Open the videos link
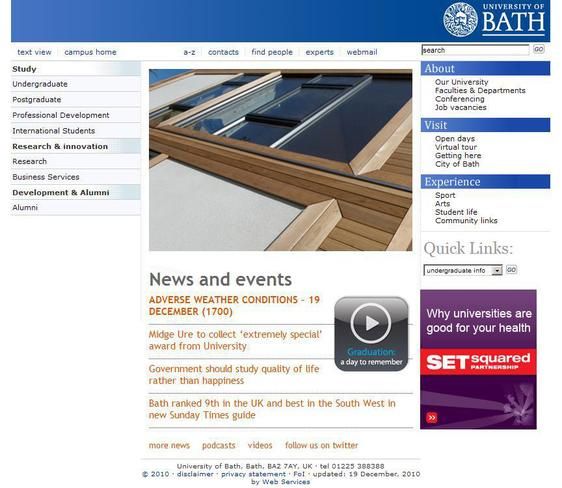562x488 pixels. point(260,445)
